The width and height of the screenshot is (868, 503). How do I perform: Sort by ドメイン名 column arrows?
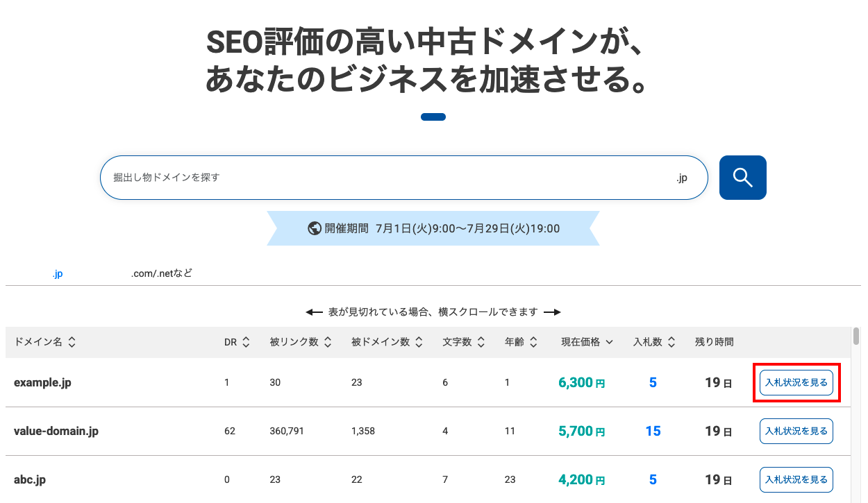tap(72, 342)
